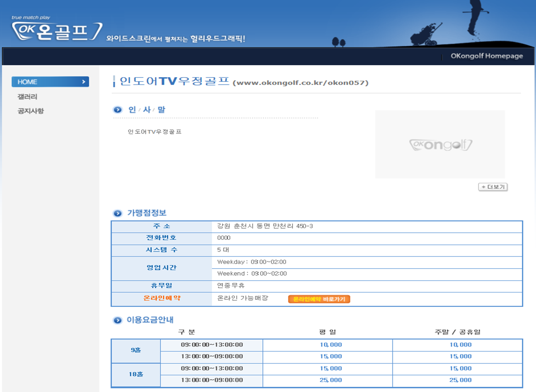This screenshot has width=536, height=392.
Task: Open the 갤러리 menu in the sidebar
Action: 27,97
